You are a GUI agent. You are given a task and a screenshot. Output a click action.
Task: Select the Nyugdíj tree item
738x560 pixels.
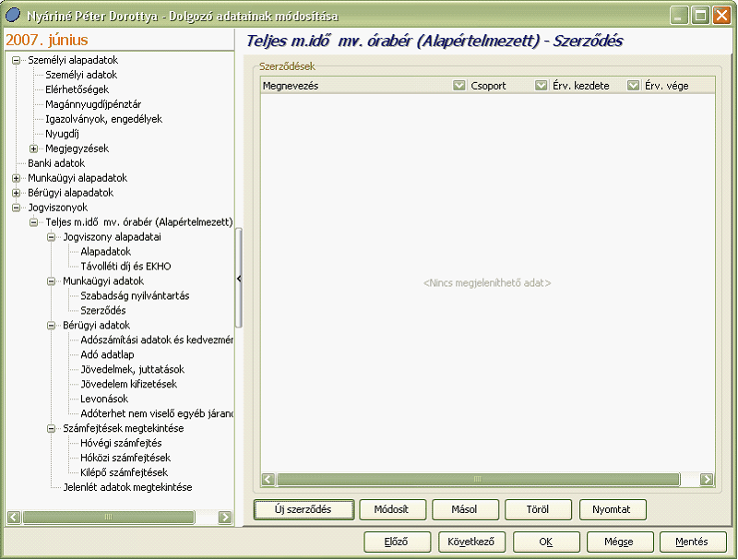62,134
